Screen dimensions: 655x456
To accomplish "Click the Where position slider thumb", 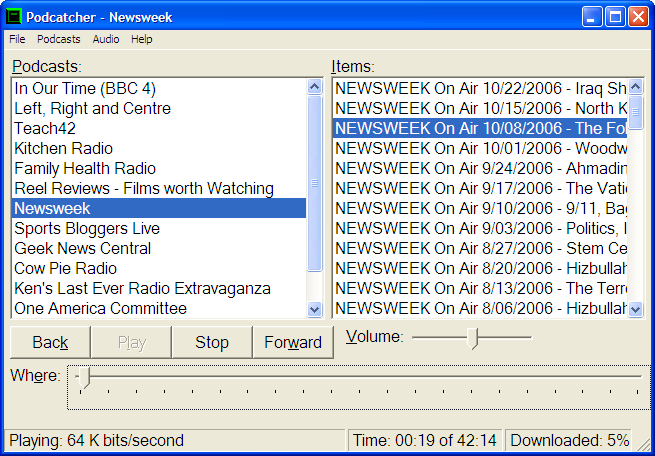I will pos(86,377).
